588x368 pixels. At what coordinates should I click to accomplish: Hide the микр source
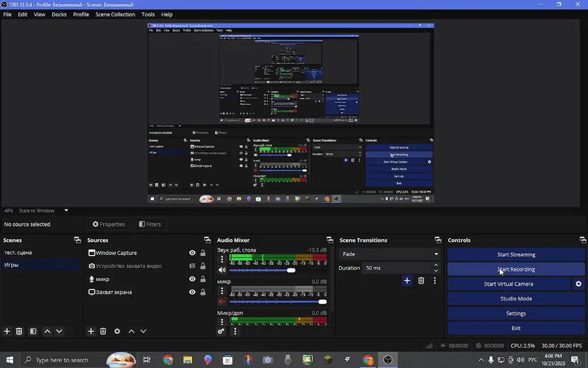click(192, 279)
